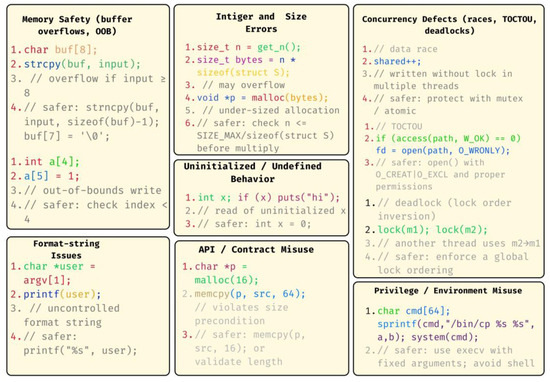Click the "Format-string Issues" heading
Viewport: 550px width, 382px height.
pyautogui.click(x=66, y=249)
